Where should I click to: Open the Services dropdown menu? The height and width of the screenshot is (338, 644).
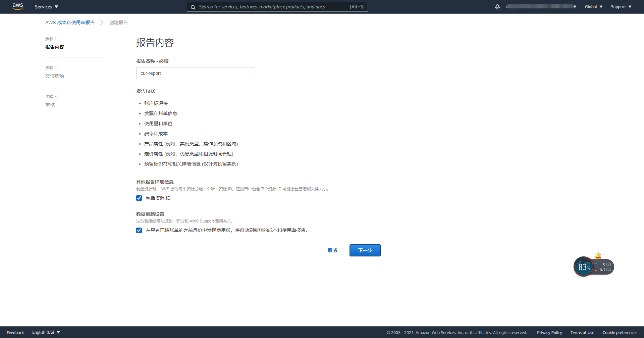click(x=47, y=7)
